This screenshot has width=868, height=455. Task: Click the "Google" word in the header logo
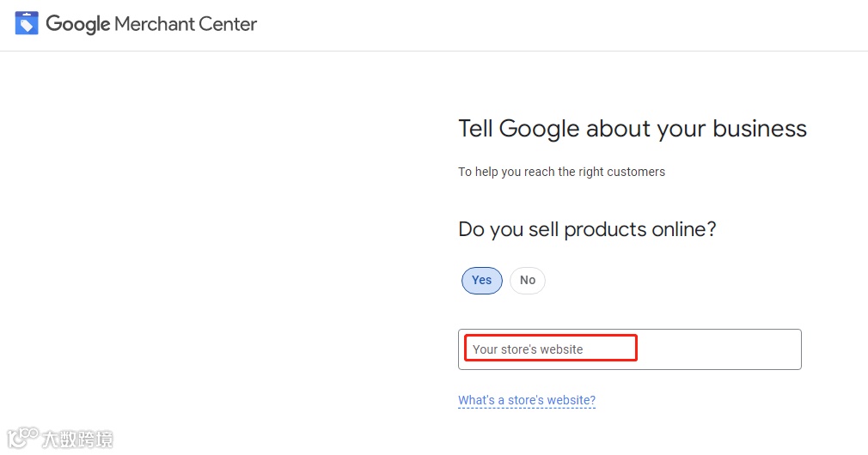[77, 24]
